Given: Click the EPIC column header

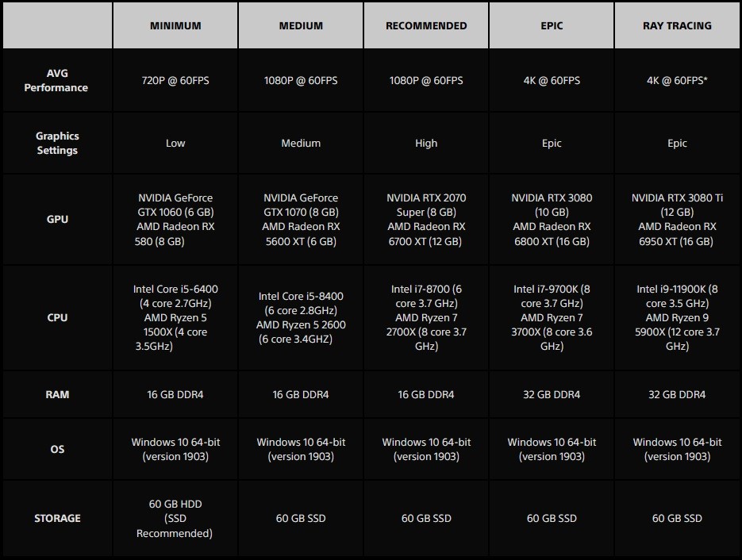Looking at the screenshot, I should point(552,25).
